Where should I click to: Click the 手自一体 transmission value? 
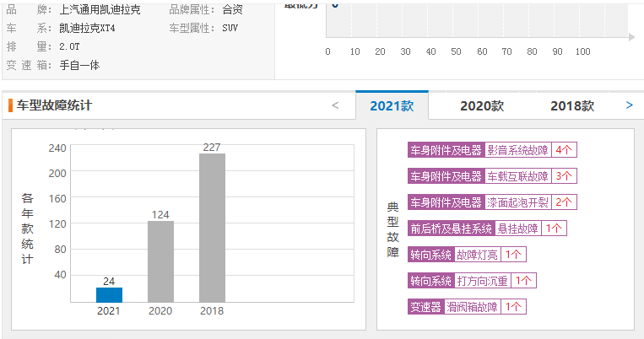(x=79, y=65)
